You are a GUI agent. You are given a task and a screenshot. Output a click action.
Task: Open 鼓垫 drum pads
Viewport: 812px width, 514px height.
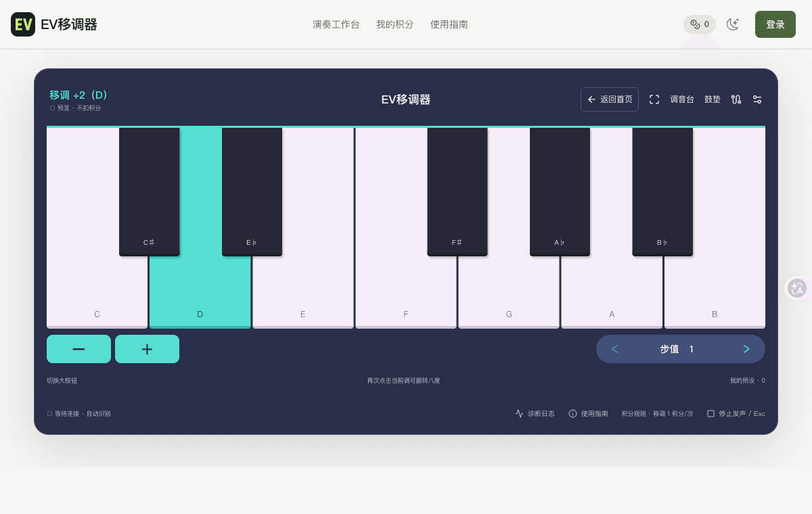pyautogui.click(x=713, y=99)
